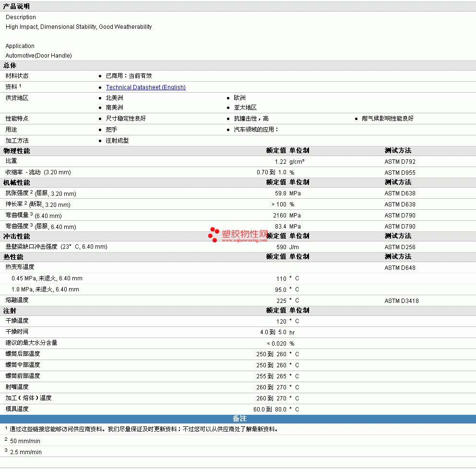Click the 加工(熔体)温度 row label
The image size is (476, 470).
pyautogui.click(x=28, y=398)
